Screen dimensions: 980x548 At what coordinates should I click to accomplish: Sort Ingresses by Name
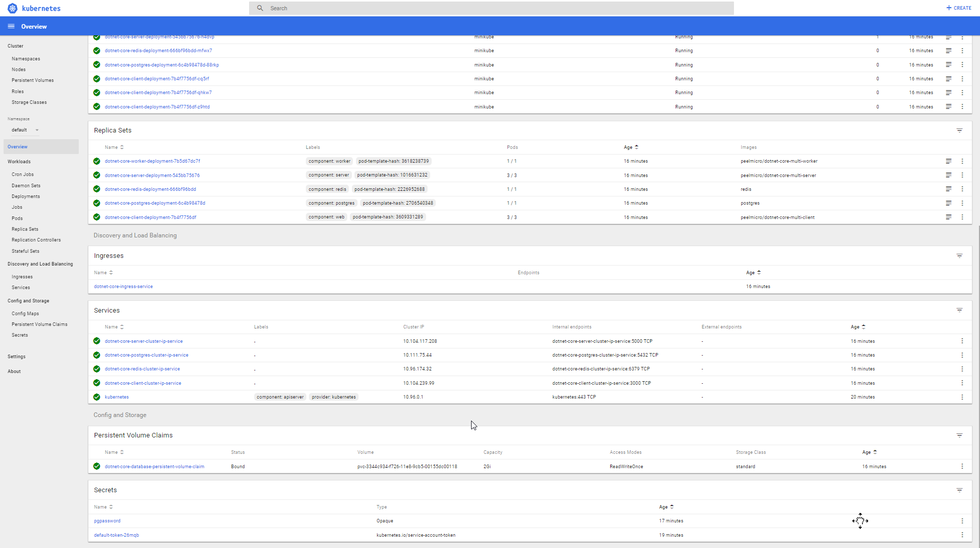tap(103, 273)
